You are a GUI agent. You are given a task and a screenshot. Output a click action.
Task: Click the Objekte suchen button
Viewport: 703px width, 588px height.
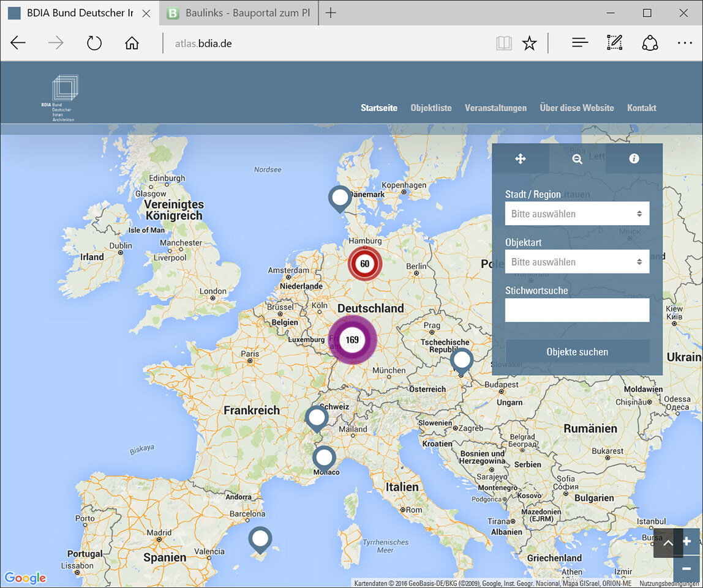pos(577,352)
